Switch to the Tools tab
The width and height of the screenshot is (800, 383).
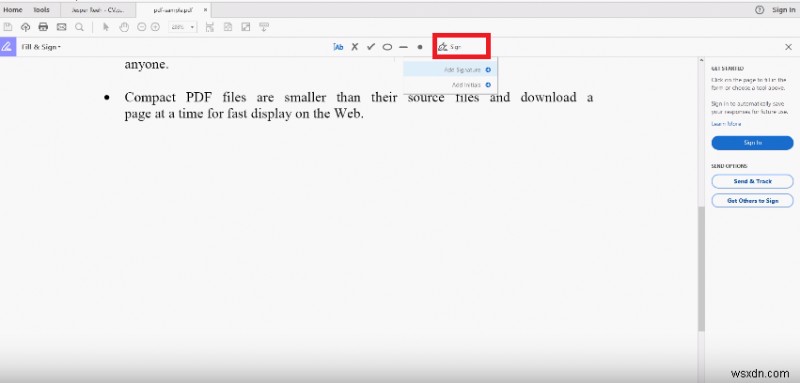coord(41,10)
